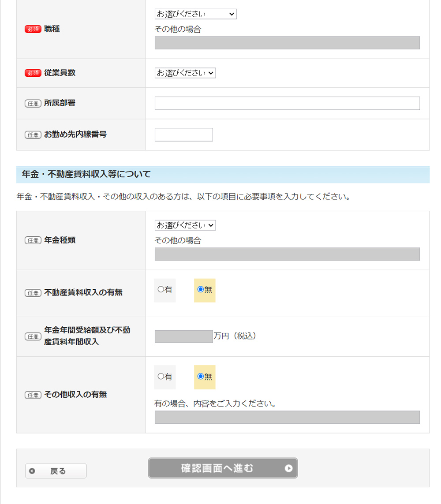Open the 年金種類 select box

click(185, 225)
